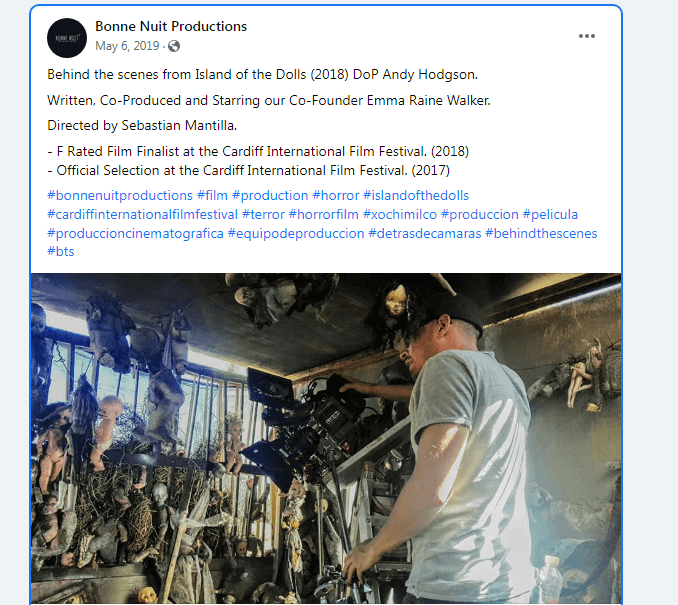Follow the #xochimilco hashtag link
The width and height of the screenshot is (678, 605).
click(x=400, y=214)
